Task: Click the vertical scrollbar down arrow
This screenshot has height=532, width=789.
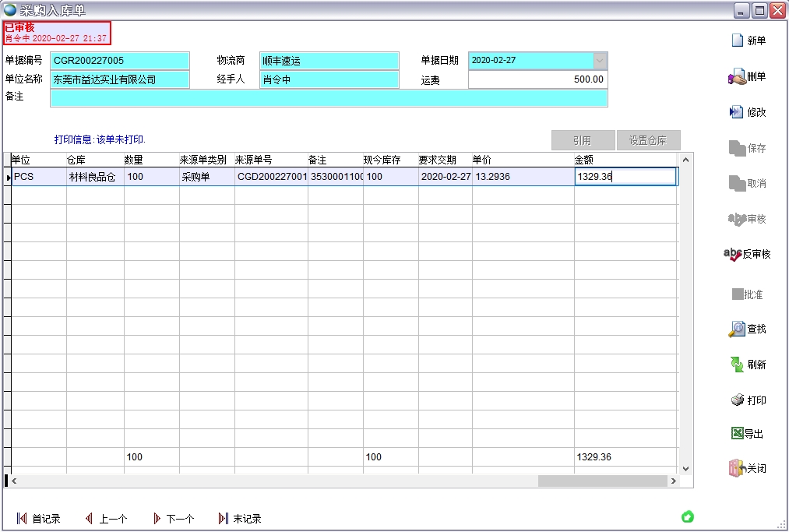Action: coord(685,468)
